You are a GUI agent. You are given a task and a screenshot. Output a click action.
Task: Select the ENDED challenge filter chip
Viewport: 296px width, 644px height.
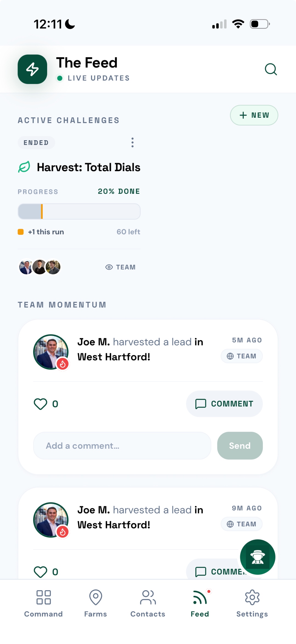[x=36, y=142]
